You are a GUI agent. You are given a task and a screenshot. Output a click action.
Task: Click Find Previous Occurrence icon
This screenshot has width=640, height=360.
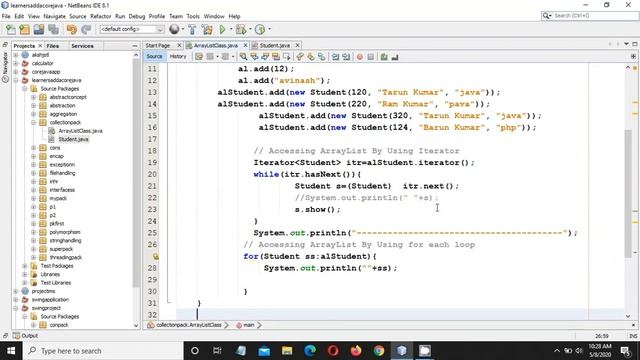(254, 57)
